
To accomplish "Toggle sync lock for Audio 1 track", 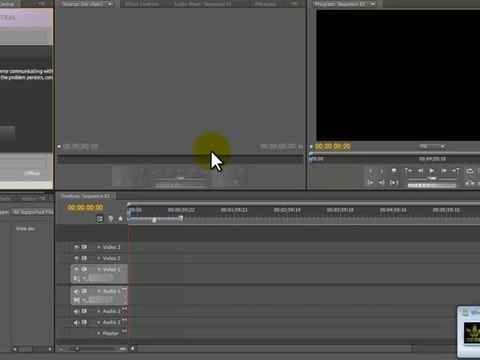I will [84, 291].
